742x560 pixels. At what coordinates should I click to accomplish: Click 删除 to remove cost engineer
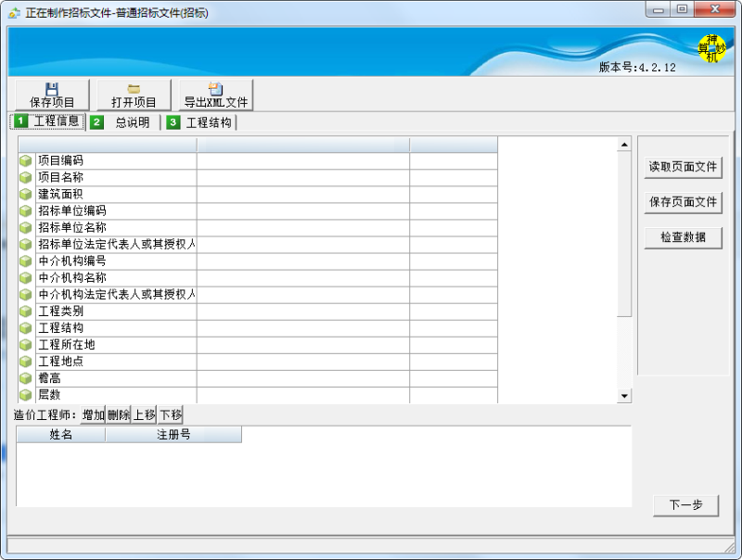[119, 414]
